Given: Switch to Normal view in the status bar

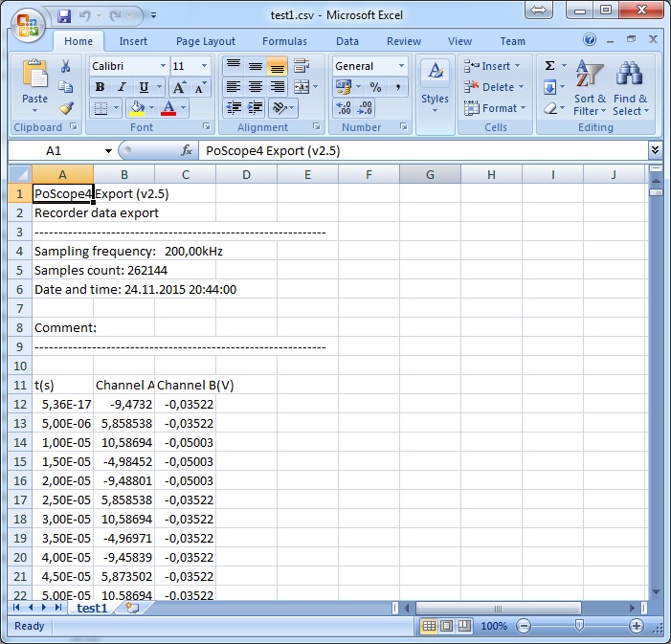Looking at the screenshot, I should pos(429,627).
